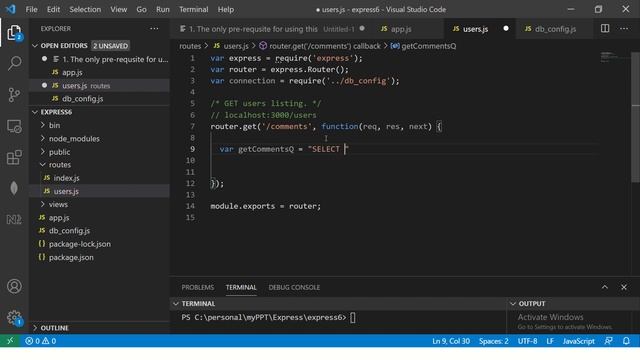The image size is (640, 360).
Task: Change end of line sequence LF
Action: tap(550, 341)
